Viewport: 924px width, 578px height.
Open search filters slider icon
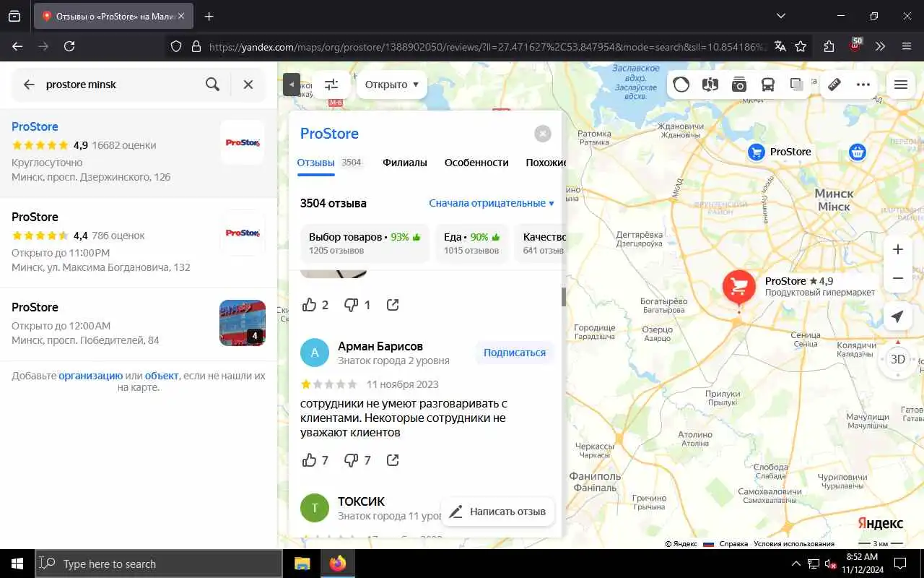(331, 85)
